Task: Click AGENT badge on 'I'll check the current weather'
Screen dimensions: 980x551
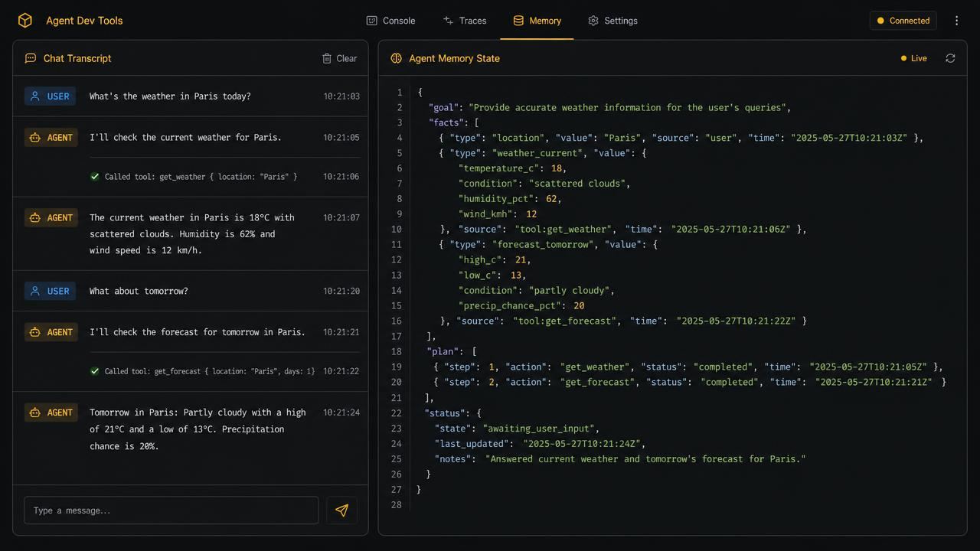Action: (x=51, y=138)
